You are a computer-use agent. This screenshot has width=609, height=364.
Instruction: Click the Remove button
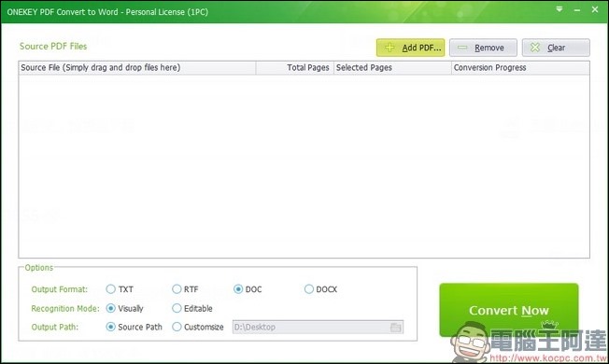pyautogui.click(x=483, y=48)
